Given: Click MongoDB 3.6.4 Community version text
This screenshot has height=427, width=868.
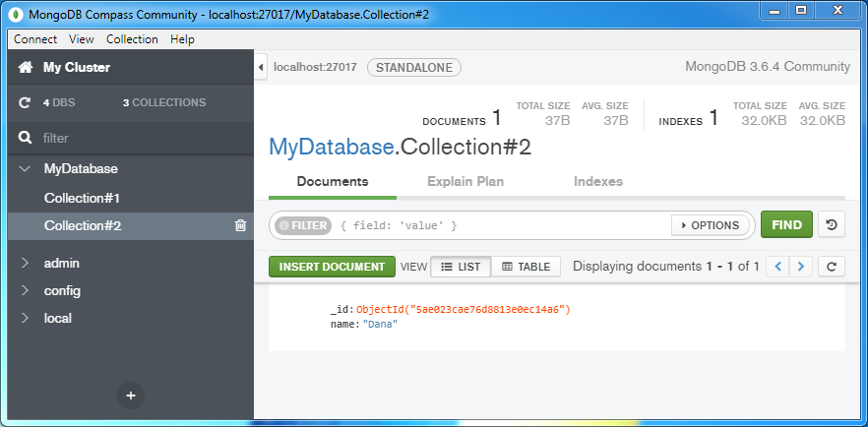Looking at the screenshot, I should pyautogui.click(x=768, y=67).
